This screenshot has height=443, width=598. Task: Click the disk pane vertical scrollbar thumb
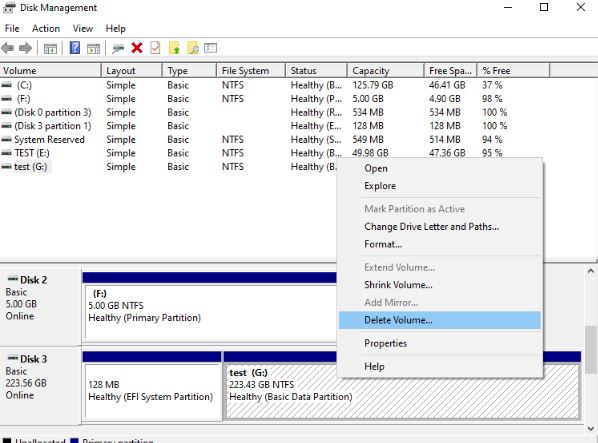(x=591, y=349)
